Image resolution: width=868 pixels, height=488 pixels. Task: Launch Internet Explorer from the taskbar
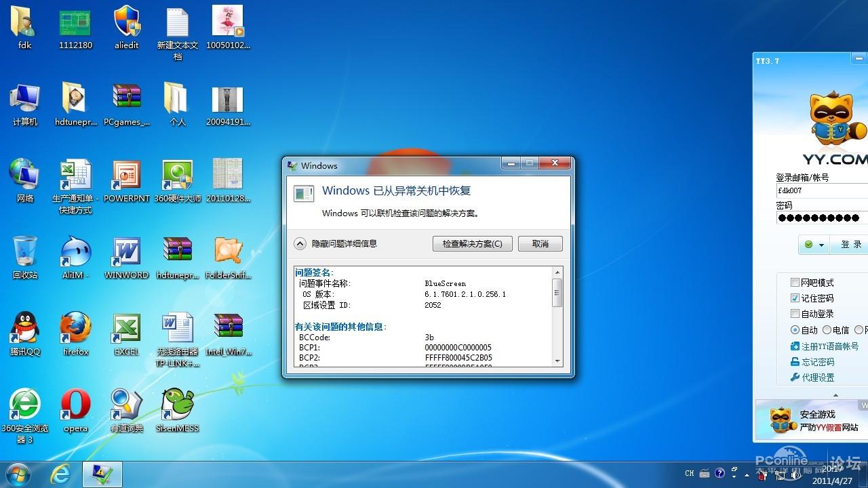pyautogui.click(x=60, y=474)
